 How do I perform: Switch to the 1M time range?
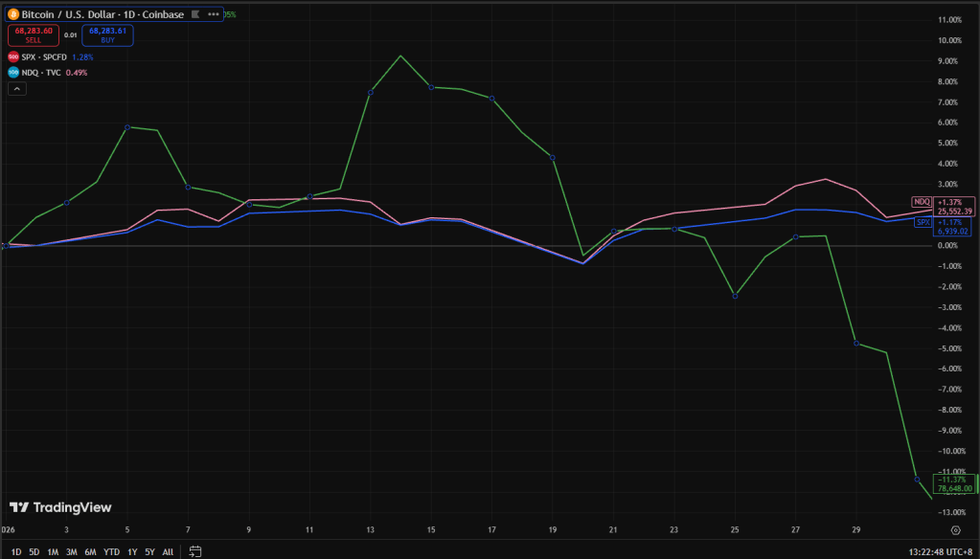click(x=53, y=551)
